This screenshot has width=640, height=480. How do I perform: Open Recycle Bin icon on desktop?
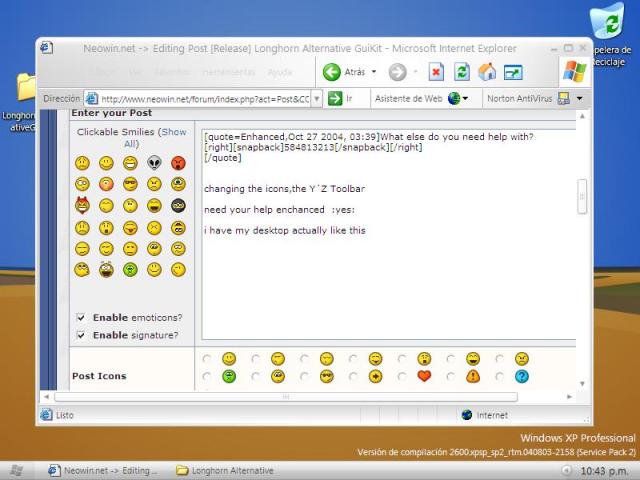click(x=607, y=21)
